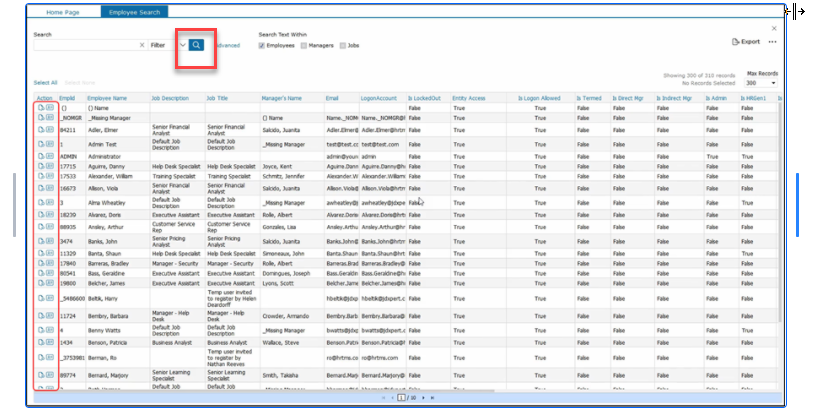This screenshot has width=814, height=412.
Task: Expand the Filter dropdown arrow
Action: (x=181, y=45)
